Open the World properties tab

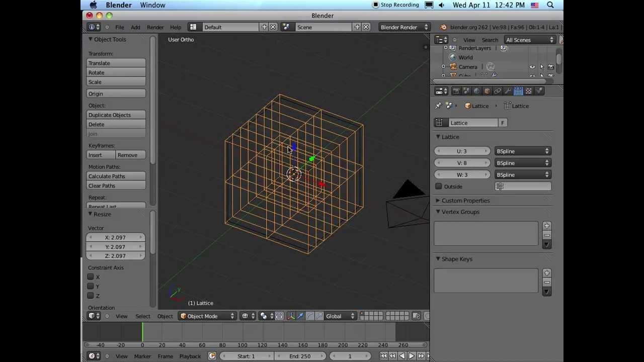click(x=476, y=91)
